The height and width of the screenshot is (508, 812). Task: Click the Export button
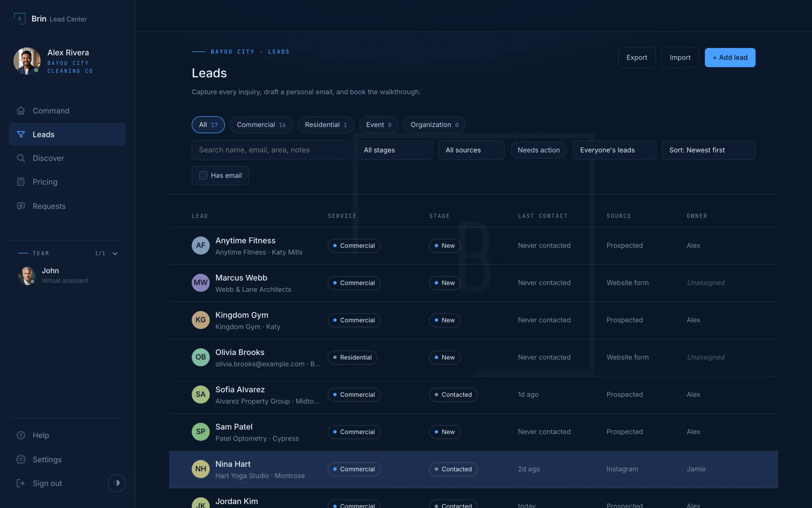[x=637, y=58]
